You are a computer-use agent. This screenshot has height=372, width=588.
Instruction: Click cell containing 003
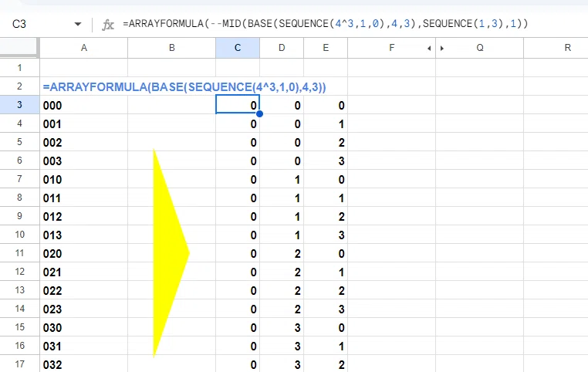pyautogui.click(x=83, y=161)
